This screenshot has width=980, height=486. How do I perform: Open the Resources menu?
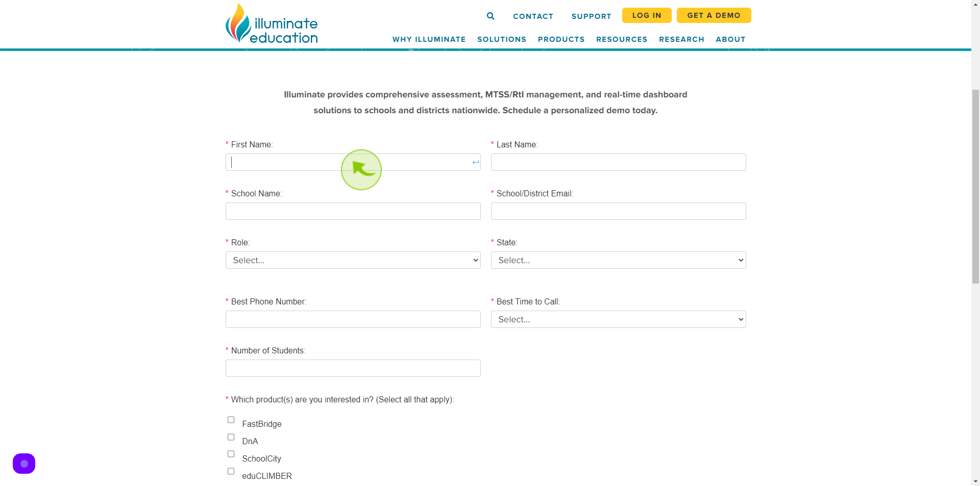point(622,39)
